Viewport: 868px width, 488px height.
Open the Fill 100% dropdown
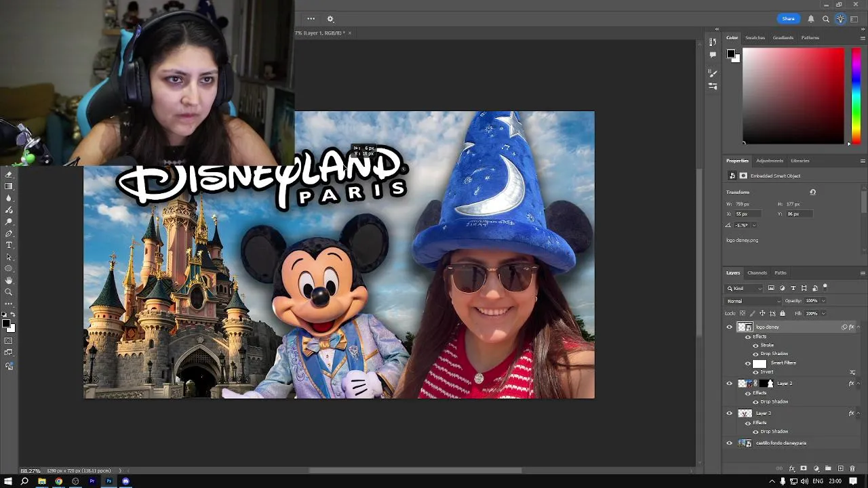coord(823,313)
